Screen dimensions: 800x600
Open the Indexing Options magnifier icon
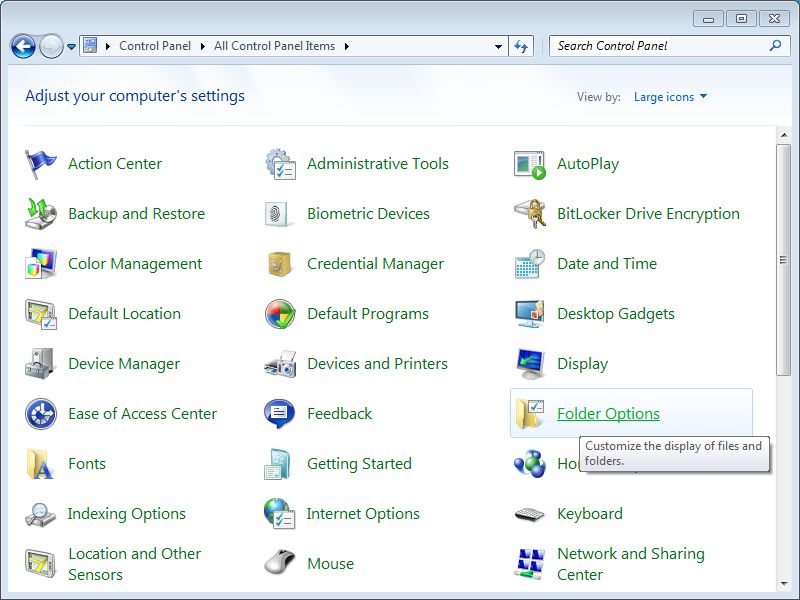point(40,514)
